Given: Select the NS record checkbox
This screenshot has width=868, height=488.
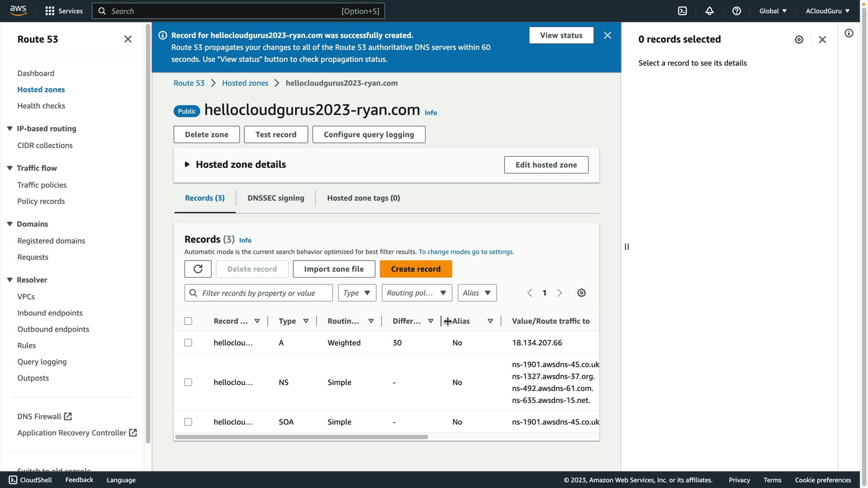Looking at the screenshot, I should pos(188,382).
